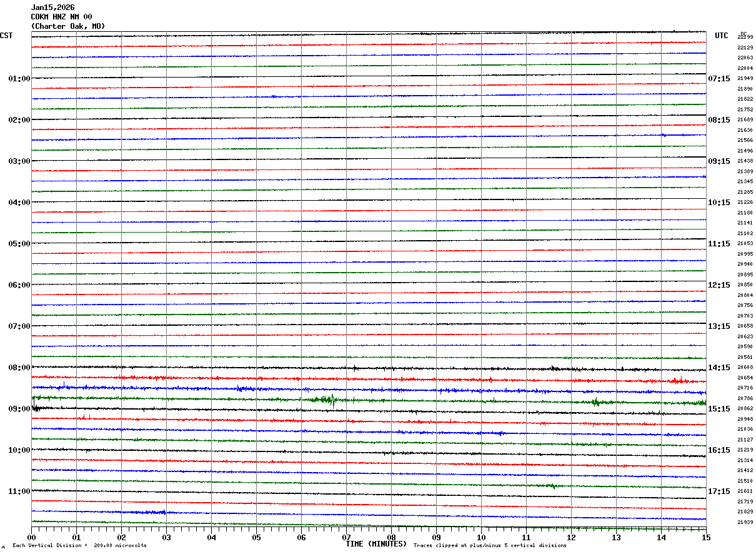Click the location label (Charter Oak, MO)
756x554 pixels.
[x=68, y=26]
